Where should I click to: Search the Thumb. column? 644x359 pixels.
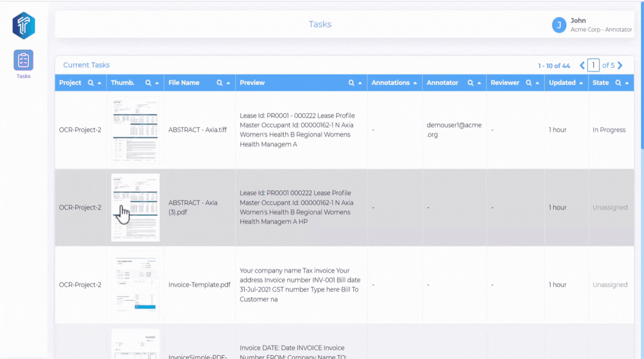coord(148,83)
